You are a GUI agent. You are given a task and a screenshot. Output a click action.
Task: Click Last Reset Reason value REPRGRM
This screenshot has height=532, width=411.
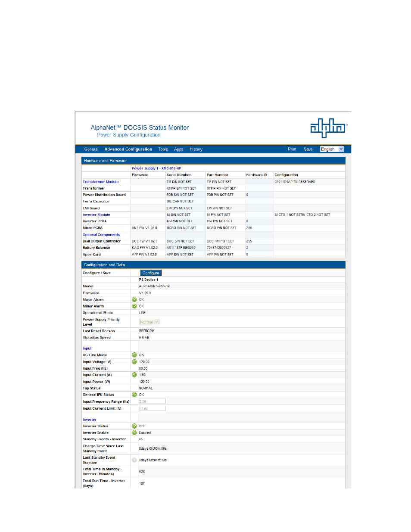[146, 331]
